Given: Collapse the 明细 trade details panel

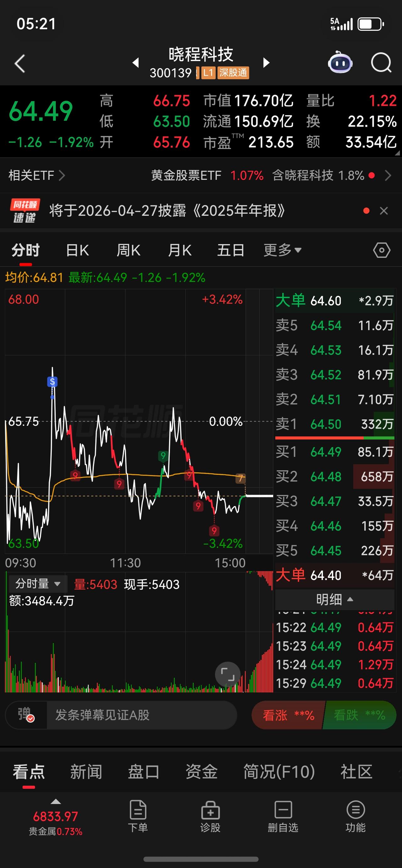Looking at the screenshot, I should [x=334, y=600].
